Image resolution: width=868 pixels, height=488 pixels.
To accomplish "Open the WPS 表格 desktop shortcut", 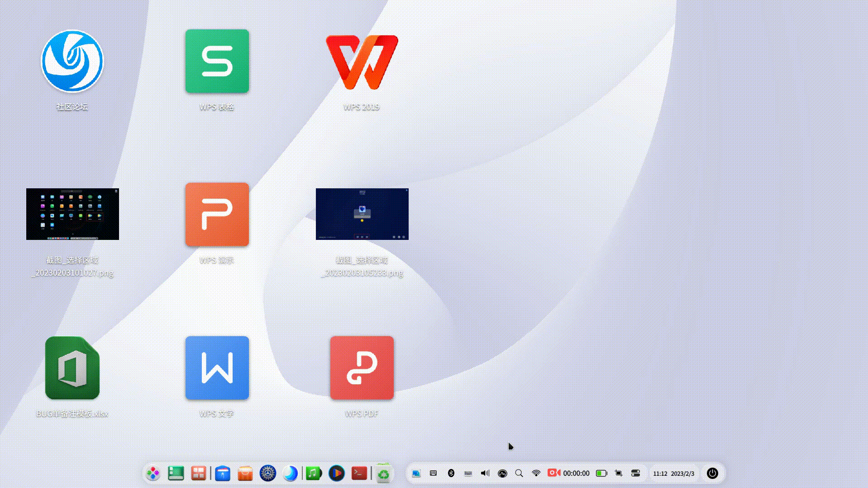I will click(x=217, y=62).
